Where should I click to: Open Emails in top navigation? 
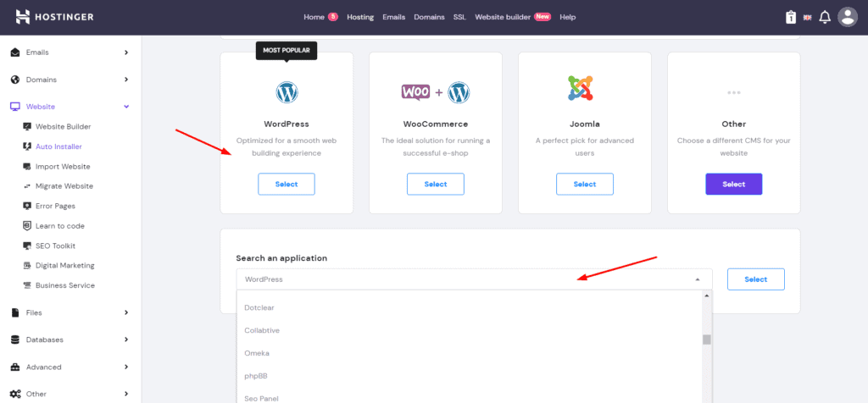(393, 17)
